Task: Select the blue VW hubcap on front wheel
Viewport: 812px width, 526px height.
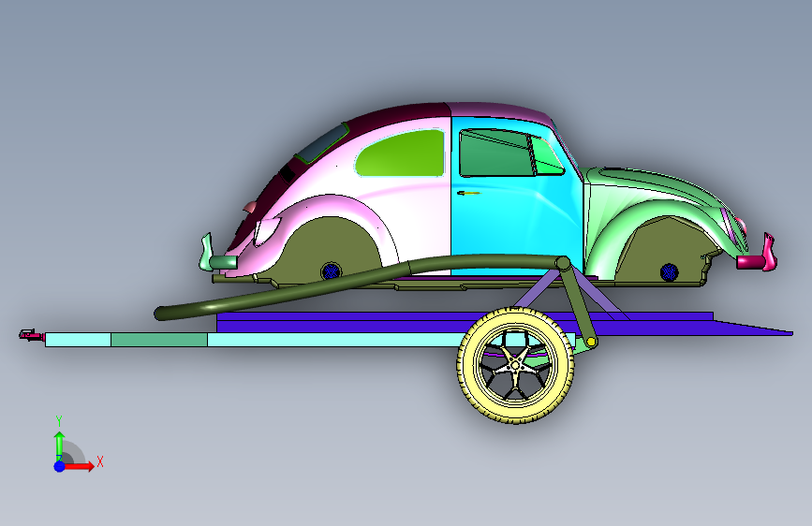Action: tap(669, 271)
